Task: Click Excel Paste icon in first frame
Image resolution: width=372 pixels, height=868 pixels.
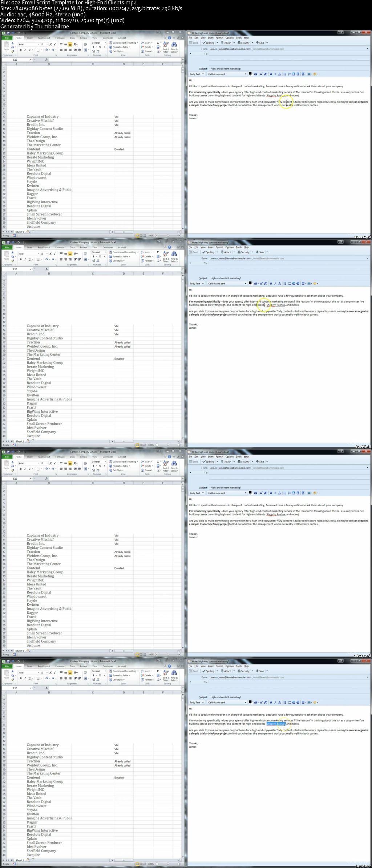Action: point(6,45)
